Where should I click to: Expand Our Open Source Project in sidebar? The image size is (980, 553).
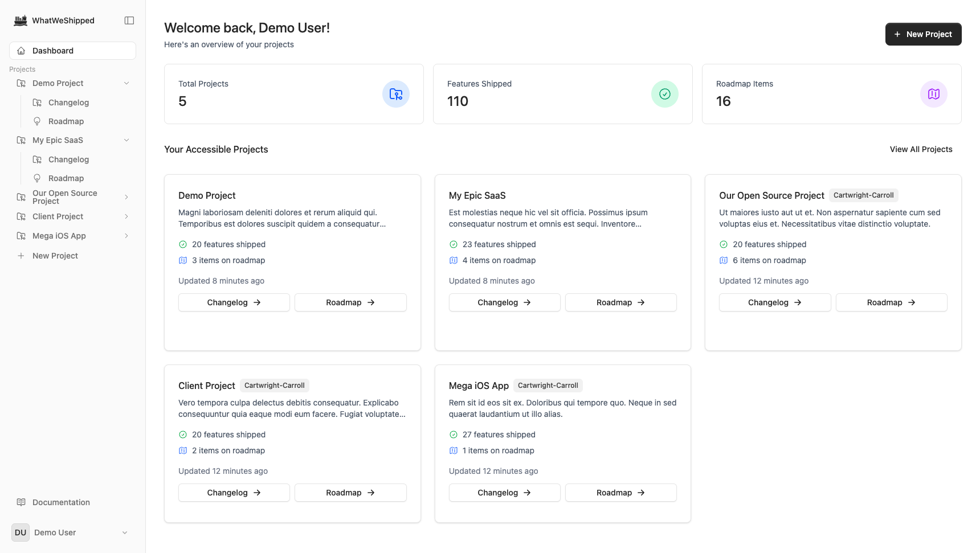[x=126, y=197]
